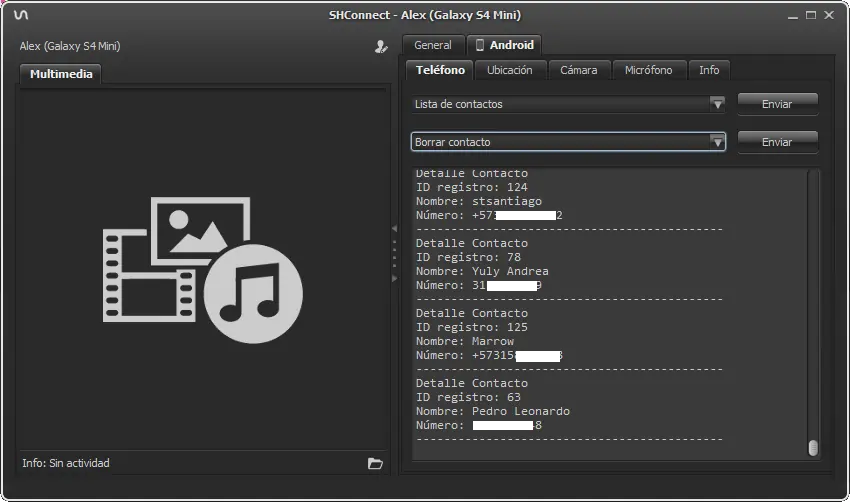The height and width of the screenshot is (502, 850).
Task: Select the Multimedia tab
Action: [61, 74]
